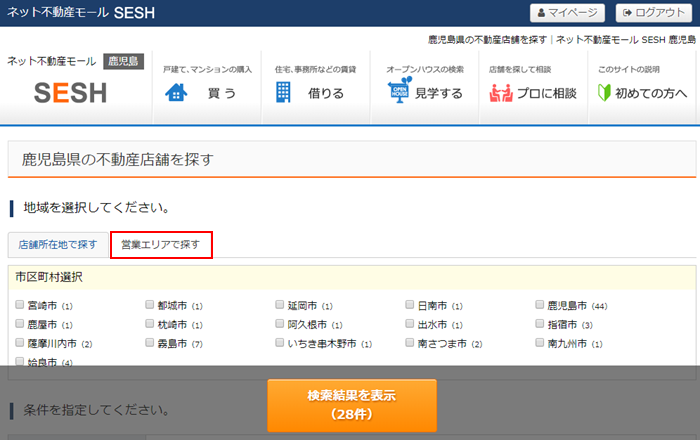
Task: Click the open house icon for 見学する
Action: click(x=399, y=93)
